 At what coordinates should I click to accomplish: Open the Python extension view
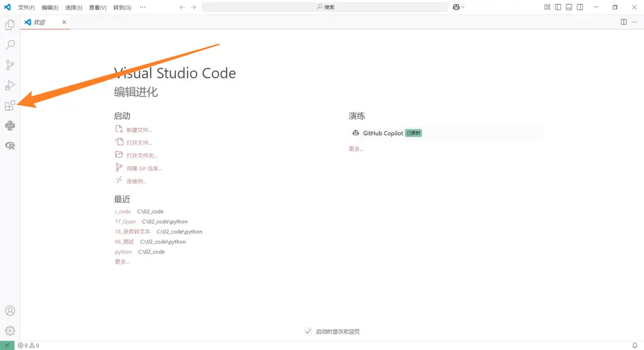point(10,126)
